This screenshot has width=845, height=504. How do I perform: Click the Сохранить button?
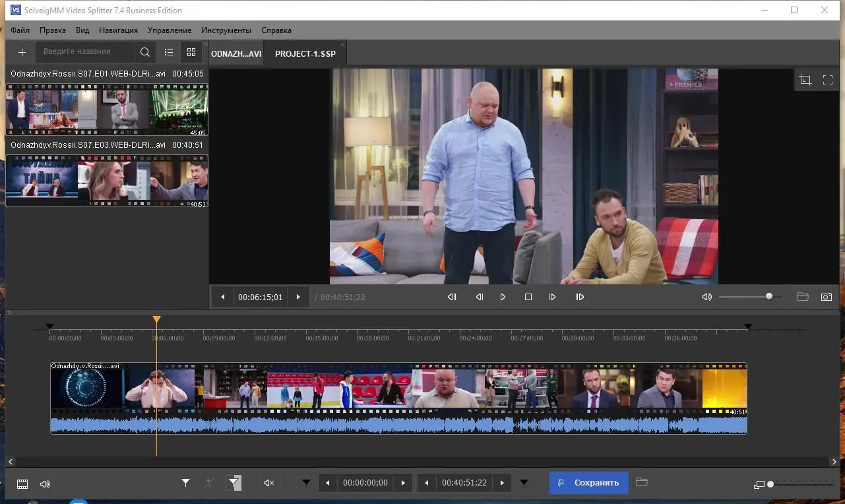[x=588, y=483]
